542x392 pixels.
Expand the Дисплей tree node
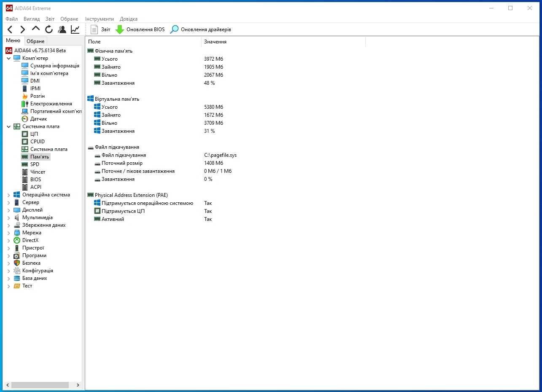click(x=9, y=210)
